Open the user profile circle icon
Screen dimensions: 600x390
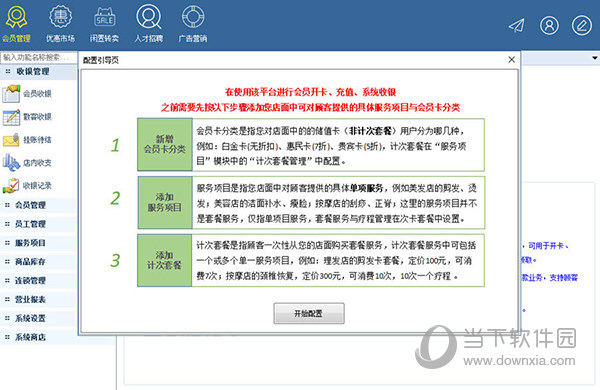click(549, 26)
